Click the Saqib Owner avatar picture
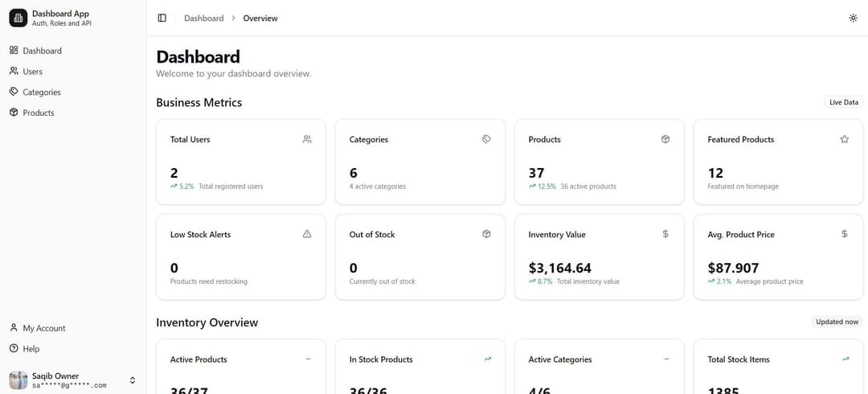 (x=18, y=380)
